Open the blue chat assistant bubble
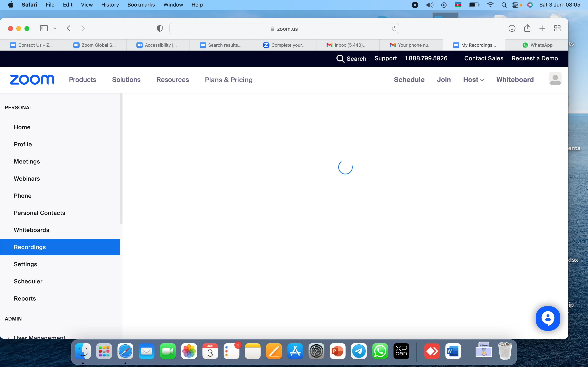588x367 pixels. [548, 318]
